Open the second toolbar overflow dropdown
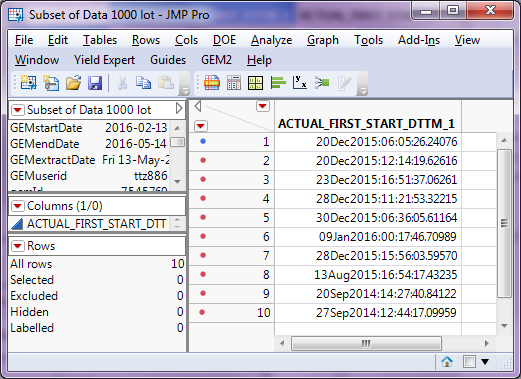 362,90
